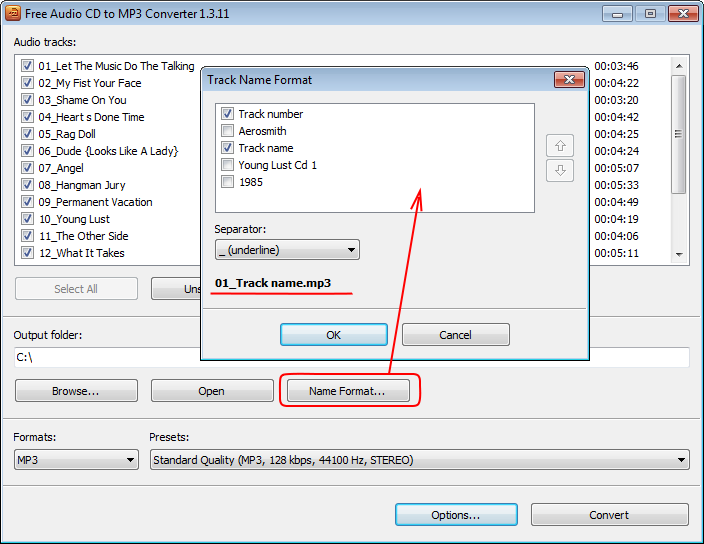Click the Output folder path field

352,357
